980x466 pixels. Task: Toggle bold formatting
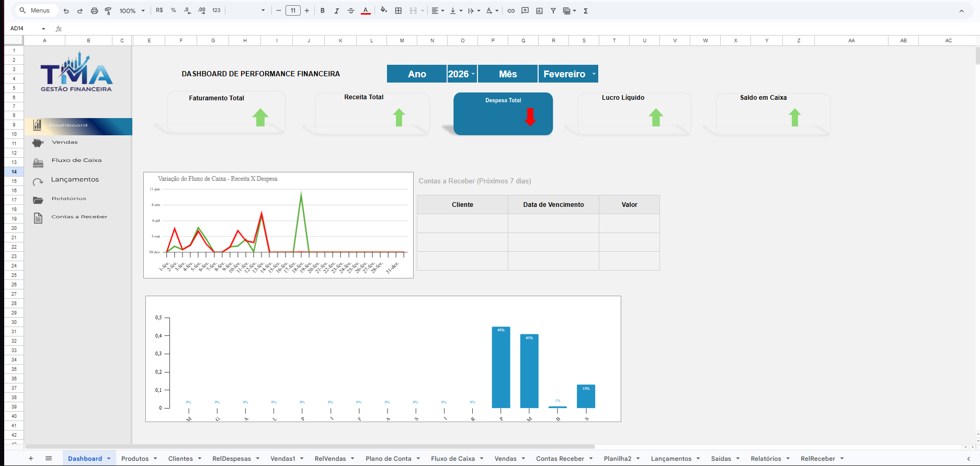323,10
